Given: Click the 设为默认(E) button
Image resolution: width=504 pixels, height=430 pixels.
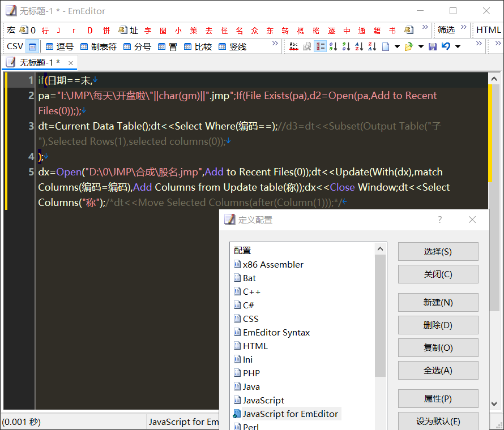Looking at the screenshot, I should point(438,421).
